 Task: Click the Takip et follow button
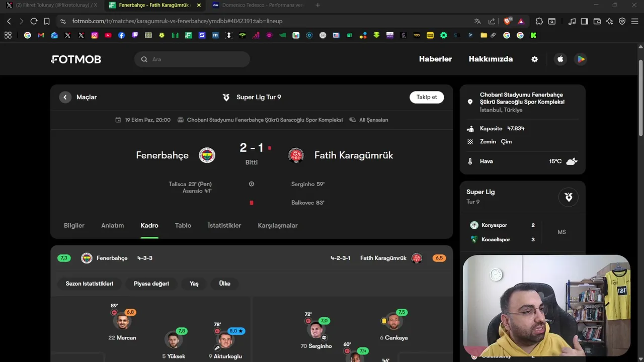(427, 97)
